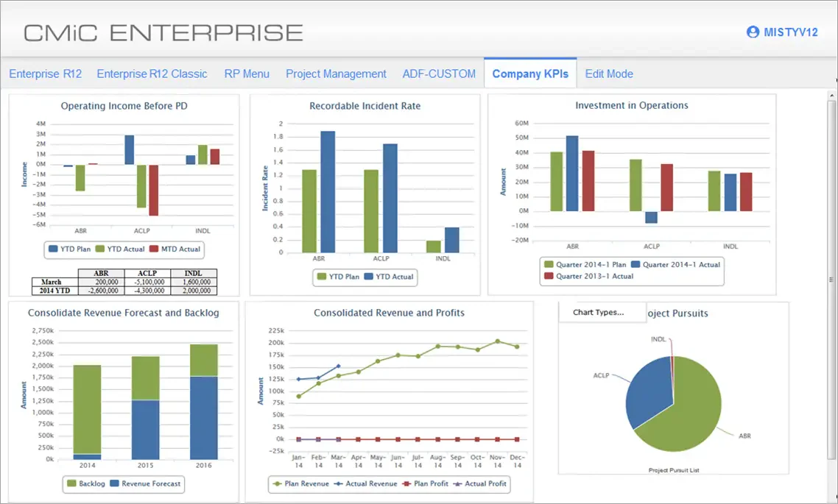838x504 pixels.
Task: Select the Company KPIs tab
Action: [530, 74]
